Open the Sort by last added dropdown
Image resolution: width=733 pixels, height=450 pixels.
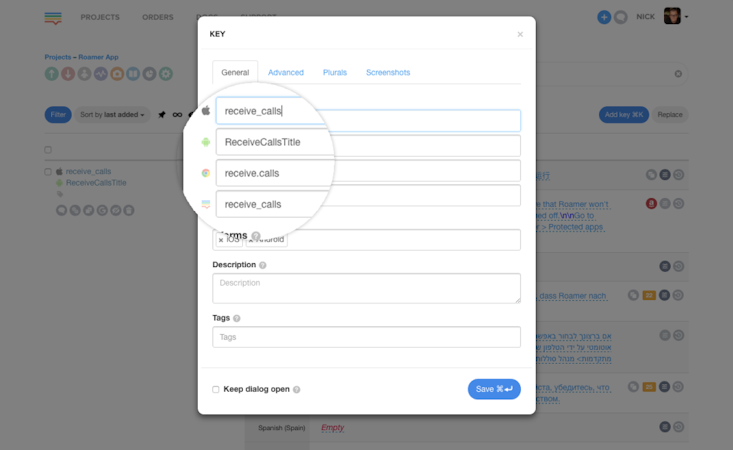(112, 115)
